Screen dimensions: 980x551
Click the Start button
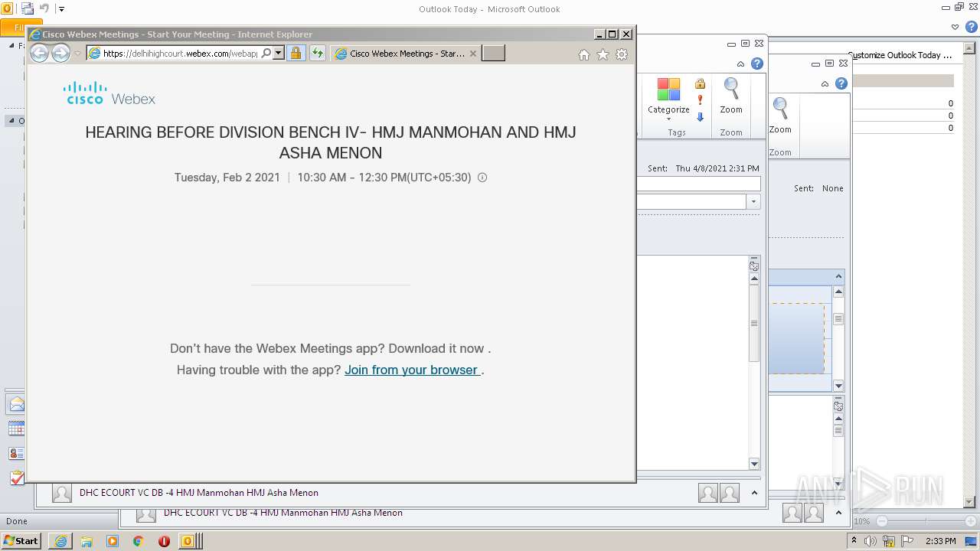pos(21,540)
